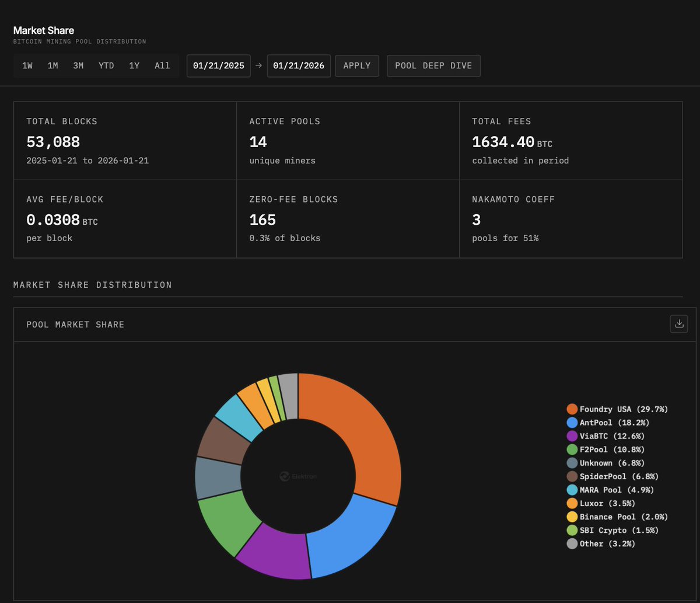Click the APPLY button

[356, 65]
